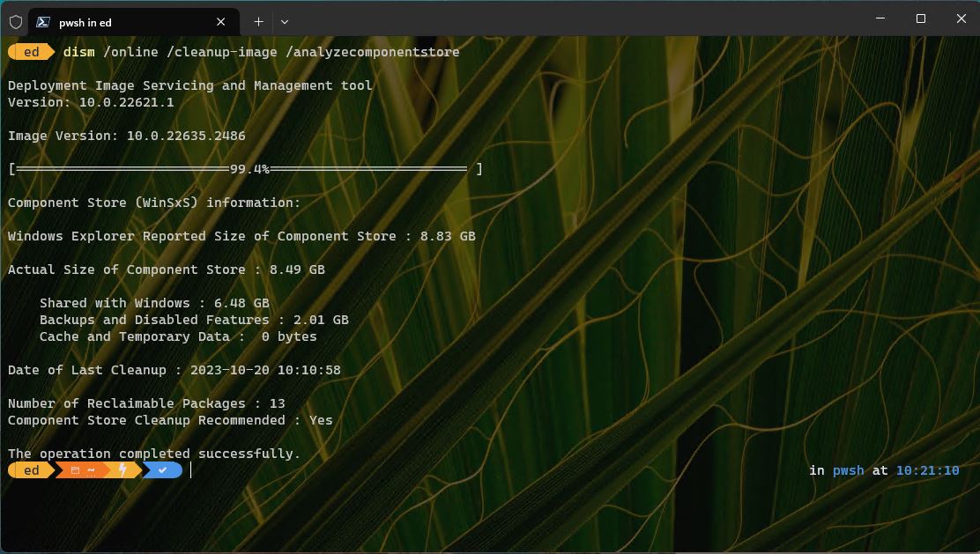Screen dimensions: 980x554
Task: Click the 99.4% progress bar
Action: [245, 169]
